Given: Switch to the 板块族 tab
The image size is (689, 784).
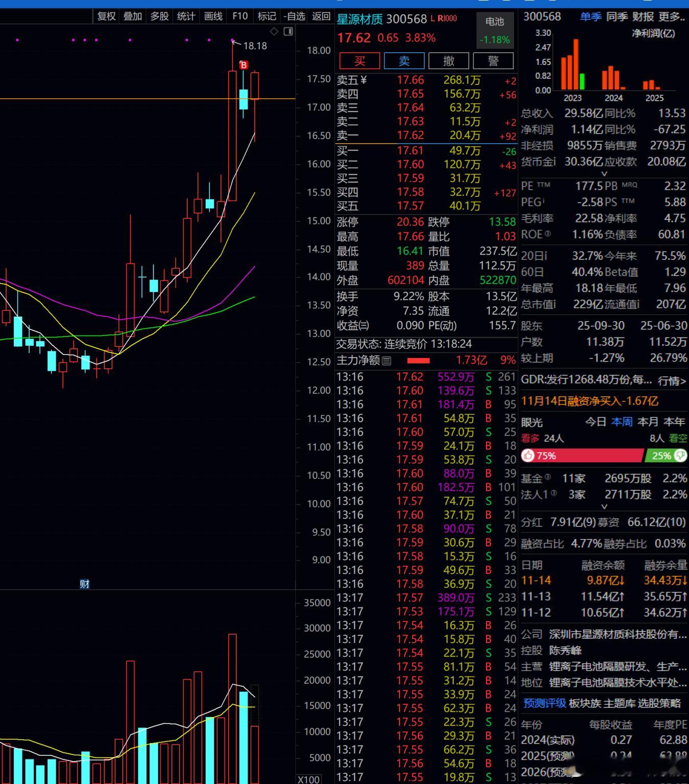Looking at the screenshot, I should pyautogui.click(x=586, y=704).
